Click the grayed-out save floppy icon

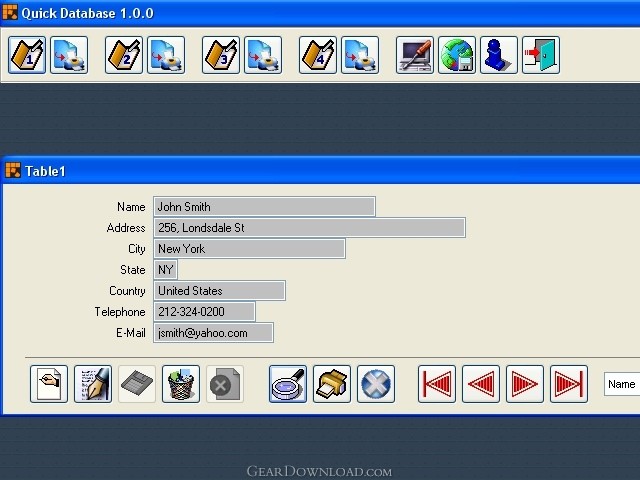(x=137, y=384)
